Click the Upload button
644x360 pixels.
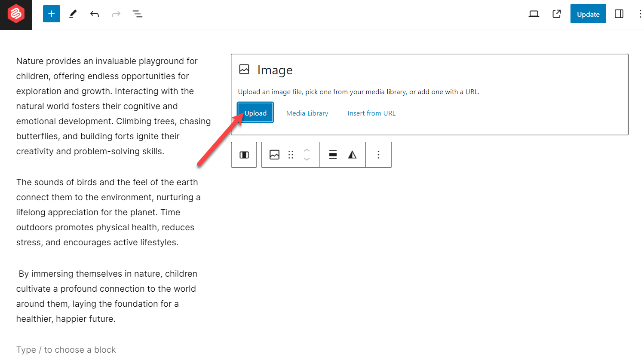[255, 113]
